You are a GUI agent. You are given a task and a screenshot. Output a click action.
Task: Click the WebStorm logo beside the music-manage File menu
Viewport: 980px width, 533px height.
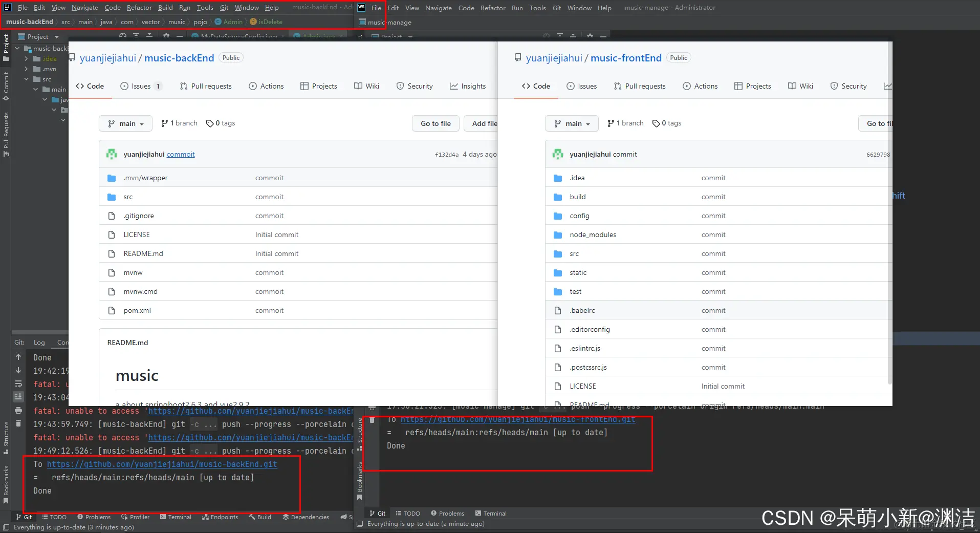coord(361,8)
